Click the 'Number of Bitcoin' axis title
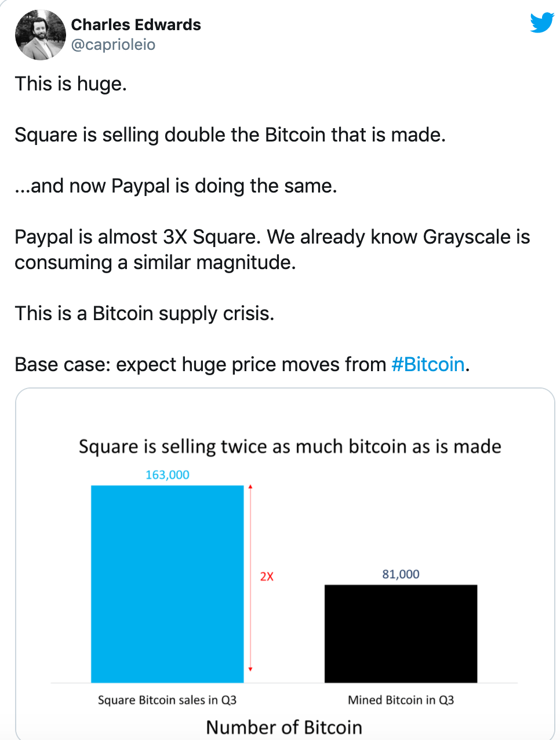The image size is (560, 740). coord(284,727)
